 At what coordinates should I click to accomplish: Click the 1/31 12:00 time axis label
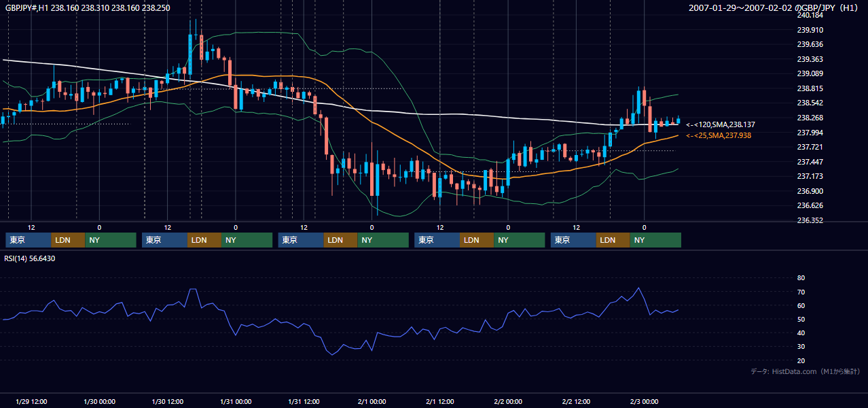pyautogui.click(x=304, y=402)
